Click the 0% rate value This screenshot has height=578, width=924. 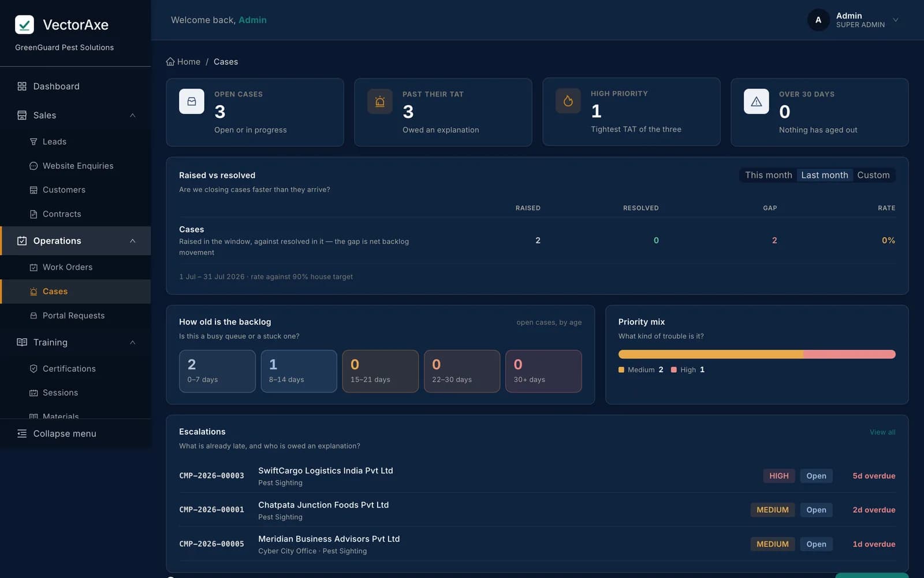[888, 240]
